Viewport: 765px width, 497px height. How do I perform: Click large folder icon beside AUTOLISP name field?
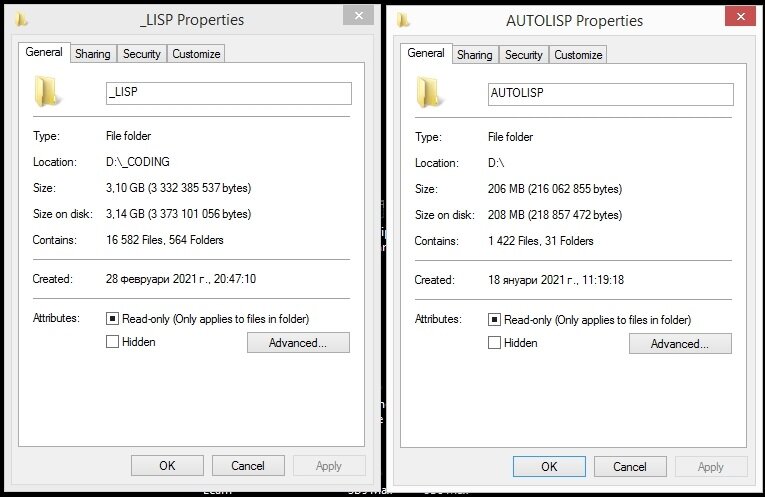coord(428,92)
